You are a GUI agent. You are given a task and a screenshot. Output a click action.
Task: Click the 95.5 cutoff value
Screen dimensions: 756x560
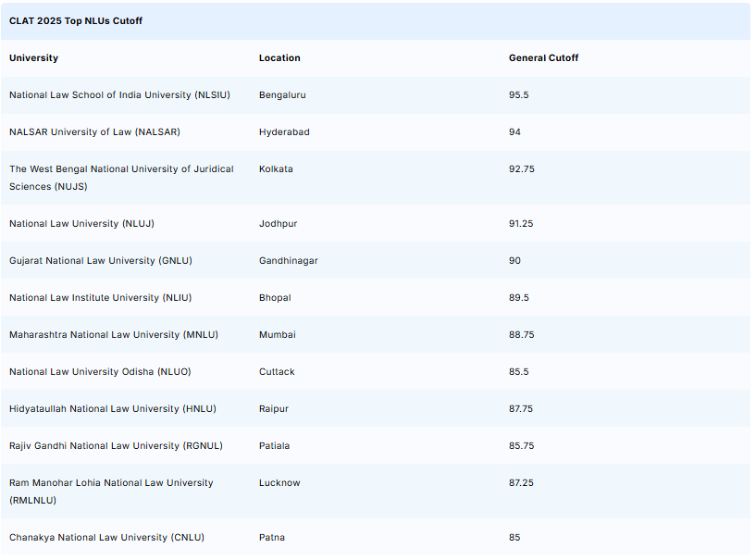tap(519, 95)
